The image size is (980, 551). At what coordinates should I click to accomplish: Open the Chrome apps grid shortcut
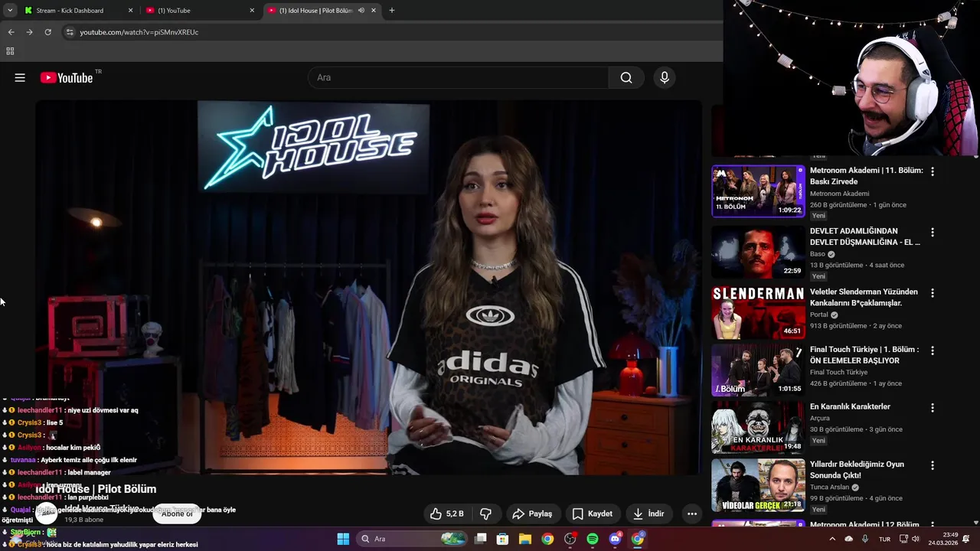pos(10,51)
